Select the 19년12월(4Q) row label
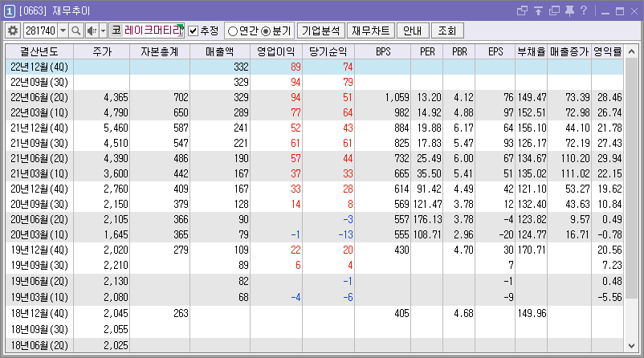 [x=39, y=250]
